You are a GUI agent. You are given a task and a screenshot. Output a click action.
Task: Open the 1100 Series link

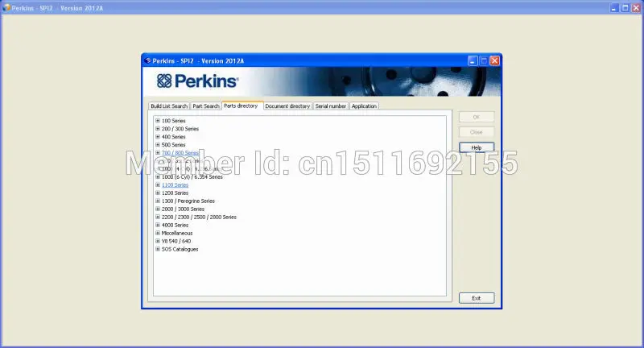[x=175, y=185]
